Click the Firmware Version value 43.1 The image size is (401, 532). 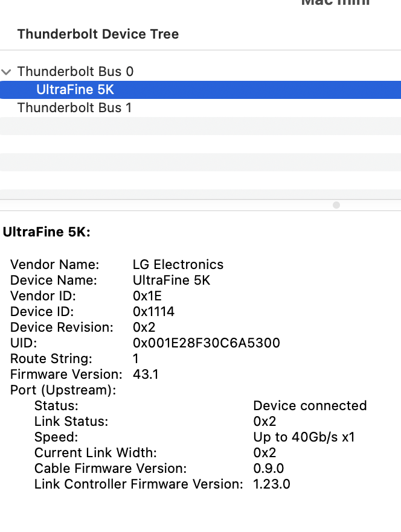[x=146, y=374]
